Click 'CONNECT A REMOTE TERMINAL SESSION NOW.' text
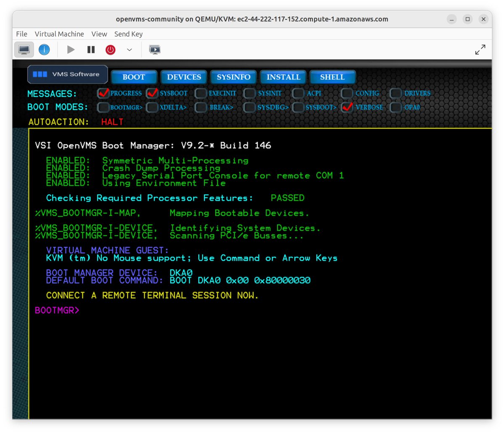This screenshot has height=433, width=504. tap(152, 295)
